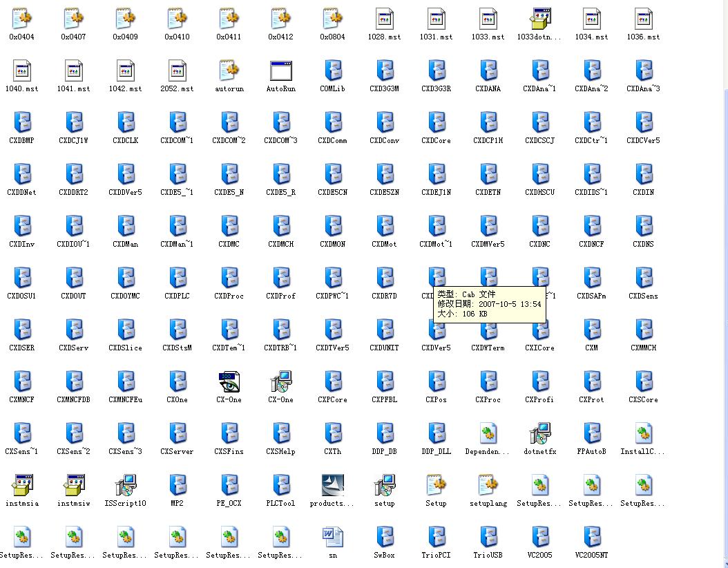Select the AutoRun application icon
The image size is (728, 568).
pyautogui.click(x=281, y=71)
